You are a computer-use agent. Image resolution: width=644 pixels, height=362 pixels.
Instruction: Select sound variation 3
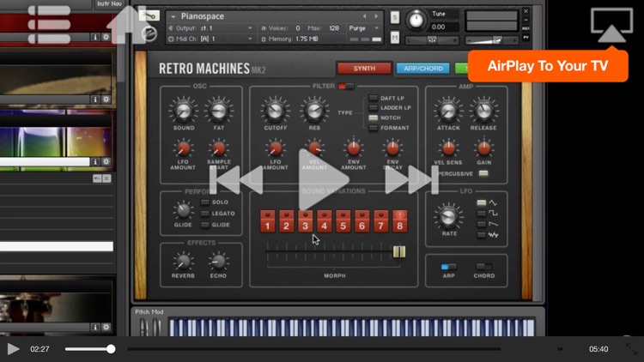(305, 221)
